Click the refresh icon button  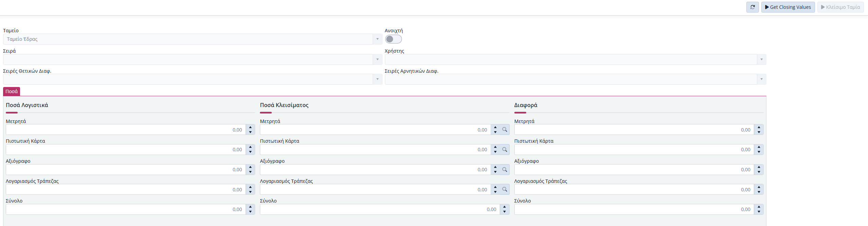coord(752,7)
